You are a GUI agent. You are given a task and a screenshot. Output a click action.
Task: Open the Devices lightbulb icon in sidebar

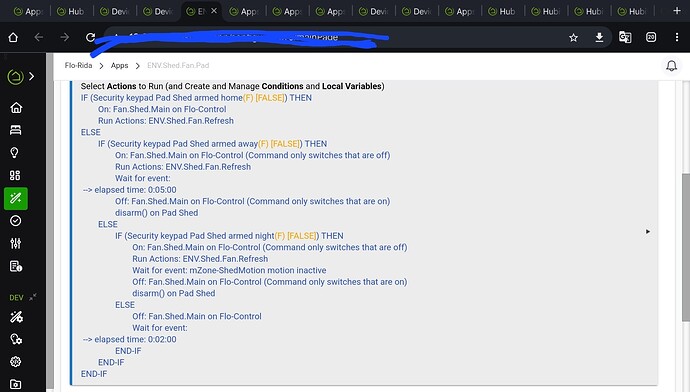pos(15,153)
